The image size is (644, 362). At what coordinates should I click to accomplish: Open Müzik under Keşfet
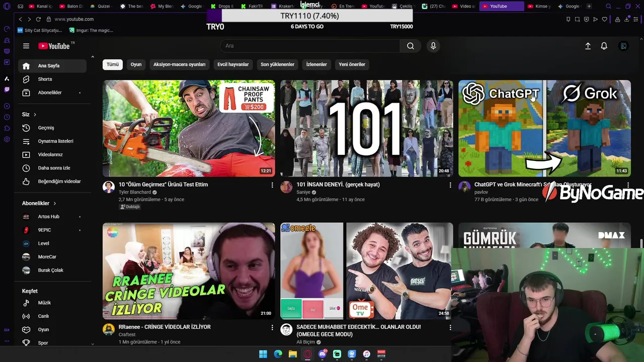tap(52, 303)
